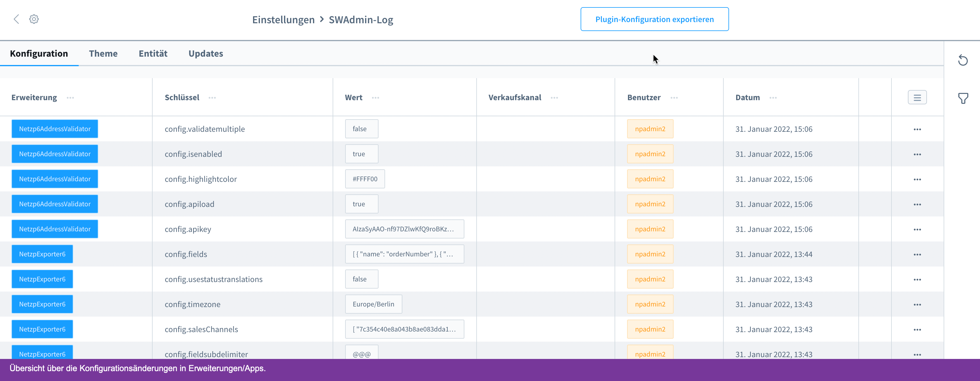The image size is (980, 381).
Task: Expand the Datum column options
Action: click(773, 97)
